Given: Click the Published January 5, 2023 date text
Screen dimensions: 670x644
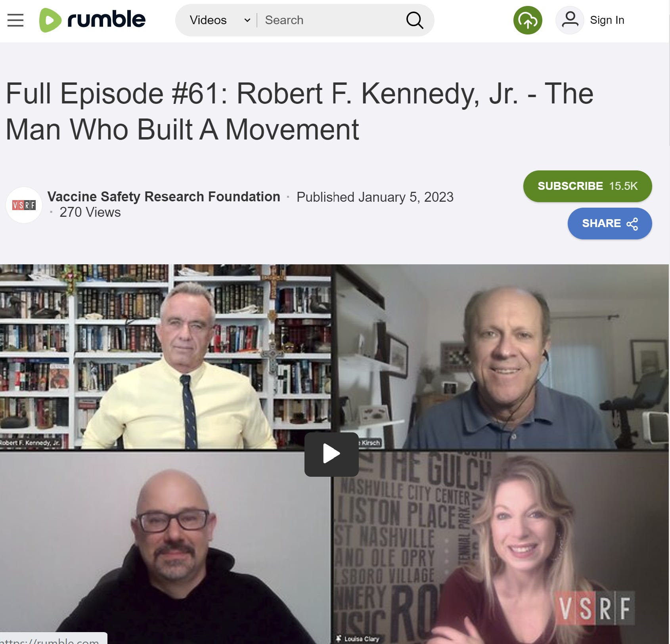Looking at the screenshot, I should 375,197.
